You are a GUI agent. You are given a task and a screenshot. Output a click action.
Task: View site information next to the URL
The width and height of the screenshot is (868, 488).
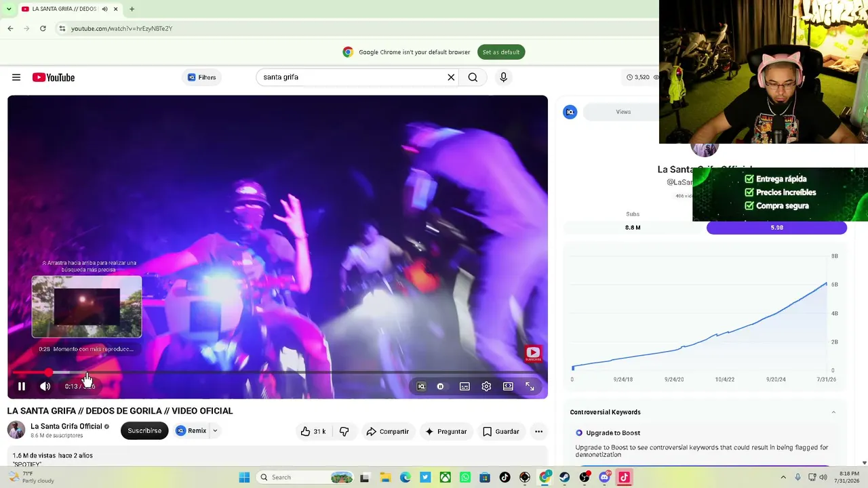pyautogui.click(x=62, y=28)
